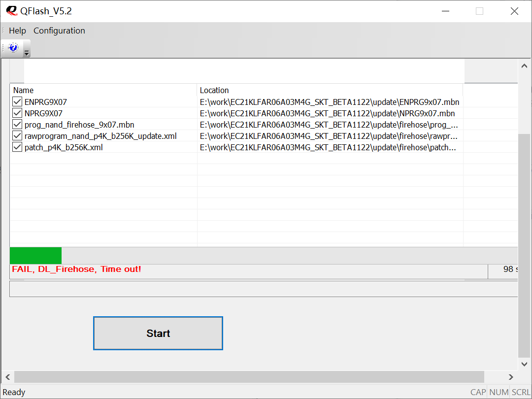Click the CAP status bar indicator
532x399 pixels.
coord(478,392)
